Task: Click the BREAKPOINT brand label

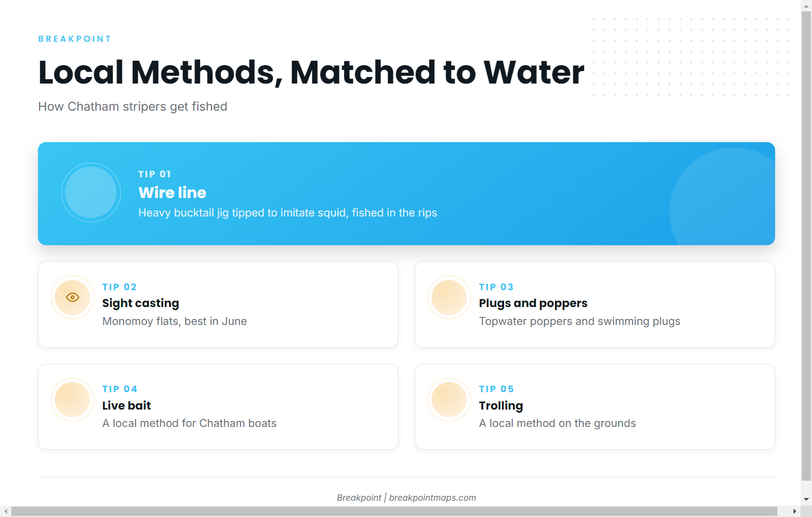Action: [x=75, y=39]
